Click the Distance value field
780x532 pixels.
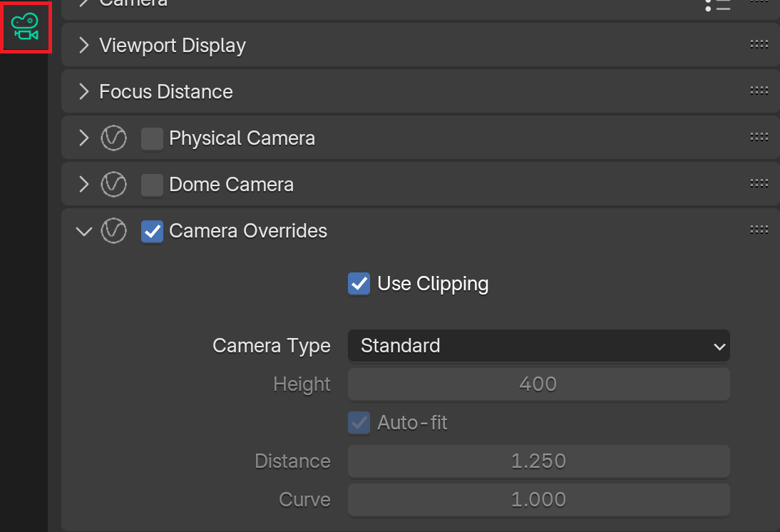pos(539,461)
